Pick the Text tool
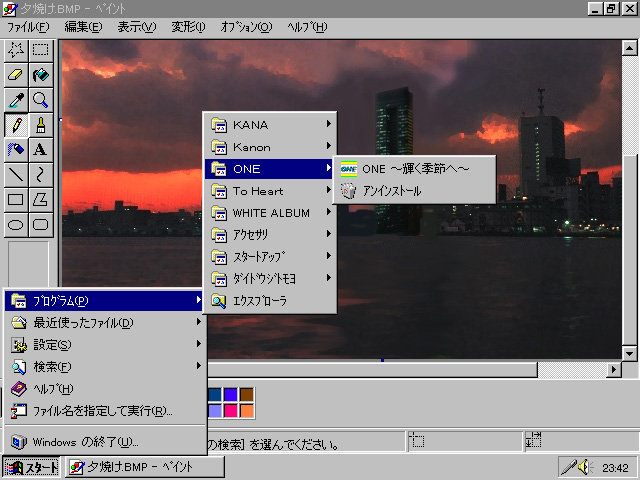 point(40,150)
